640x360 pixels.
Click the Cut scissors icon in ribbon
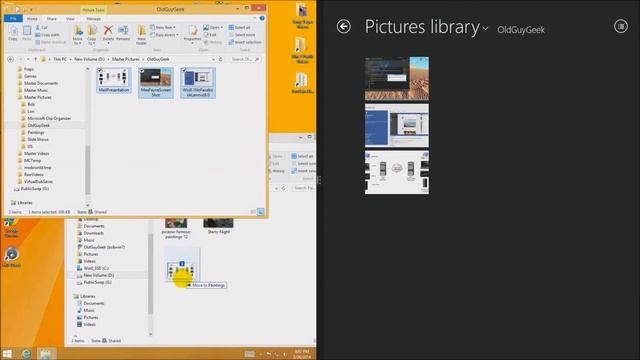(x=38, y=27)
